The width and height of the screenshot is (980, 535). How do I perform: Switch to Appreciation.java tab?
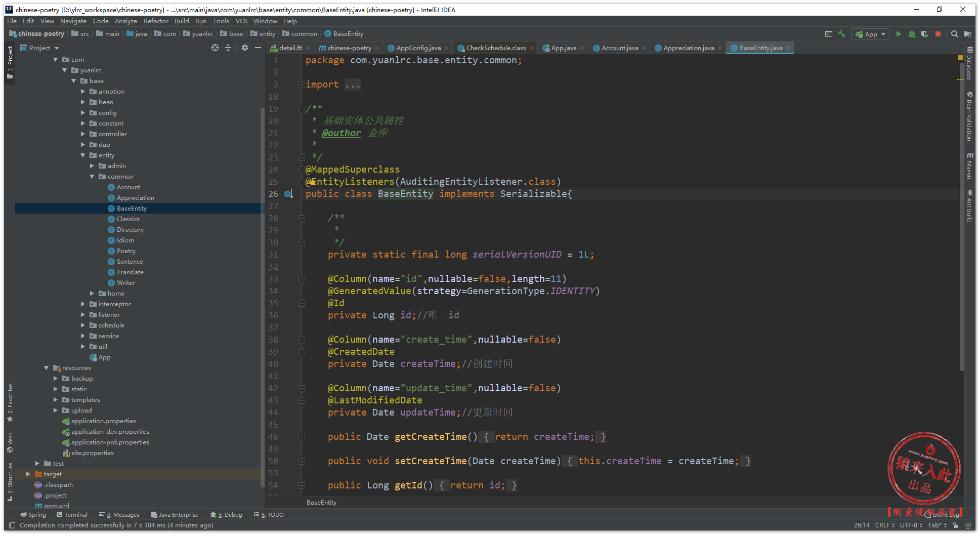coord(688,48)
